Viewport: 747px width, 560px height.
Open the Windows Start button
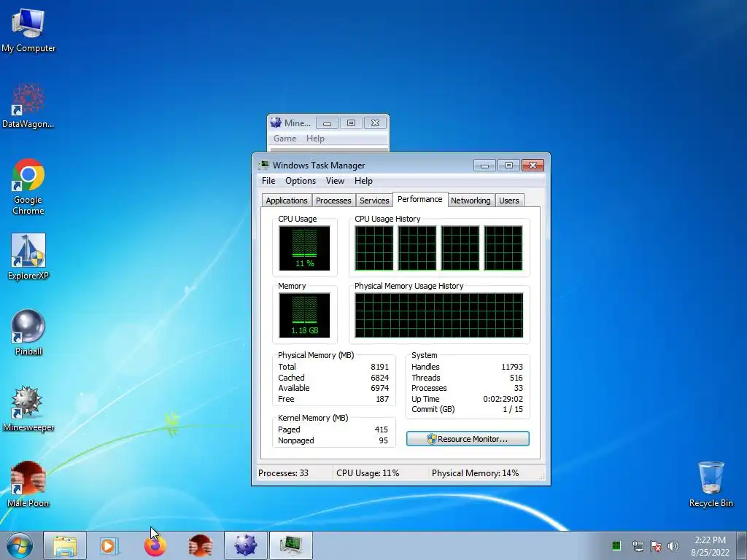click(x=19, y=545)
